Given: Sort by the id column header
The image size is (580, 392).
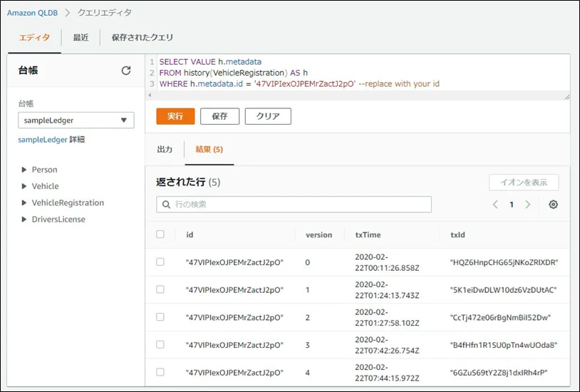Looking at the screenshot, I should 190,234.
